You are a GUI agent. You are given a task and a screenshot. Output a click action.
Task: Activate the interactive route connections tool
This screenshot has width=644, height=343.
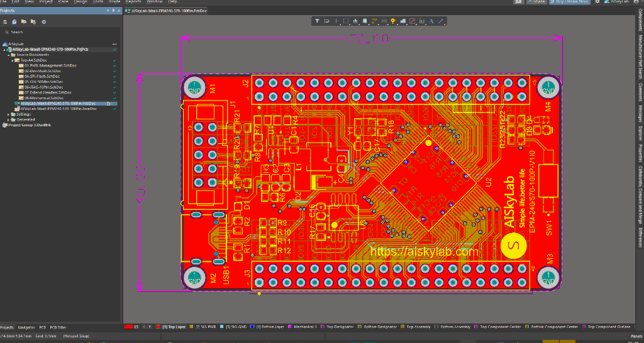374,21
